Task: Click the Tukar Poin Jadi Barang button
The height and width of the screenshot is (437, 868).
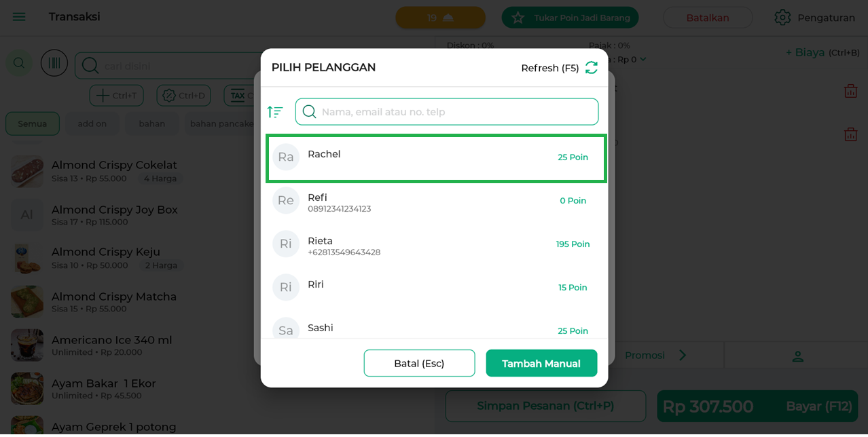Action: pyautogui.click(x=570, y=18)
